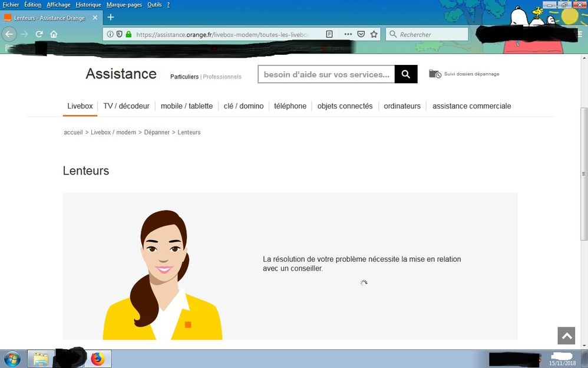Bookmark this page with star icon
Image resolution: width=588 pixels, height=368 pixels.
click(x=374, y=34)
